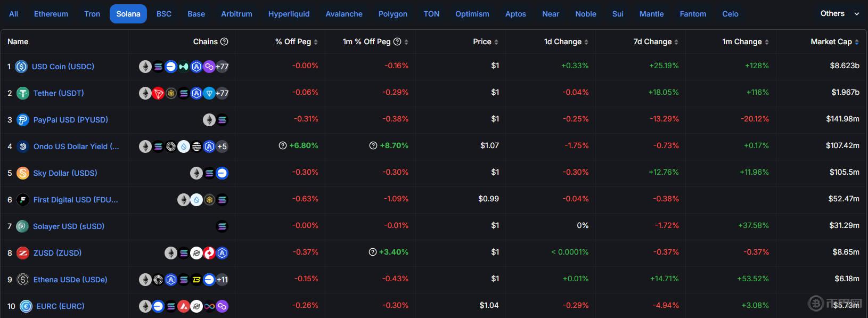Switch to the TON tab

[431, 14]
